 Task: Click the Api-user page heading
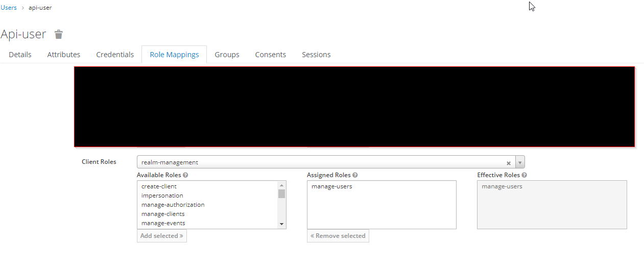point(23,34)
